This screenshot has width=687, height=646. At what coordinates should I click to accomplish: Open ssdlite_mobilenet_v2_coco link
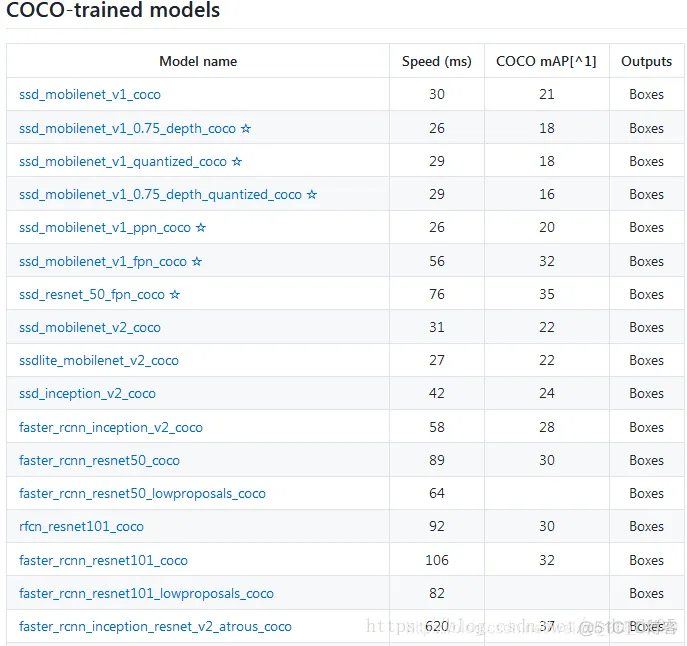tap(99, 360)
